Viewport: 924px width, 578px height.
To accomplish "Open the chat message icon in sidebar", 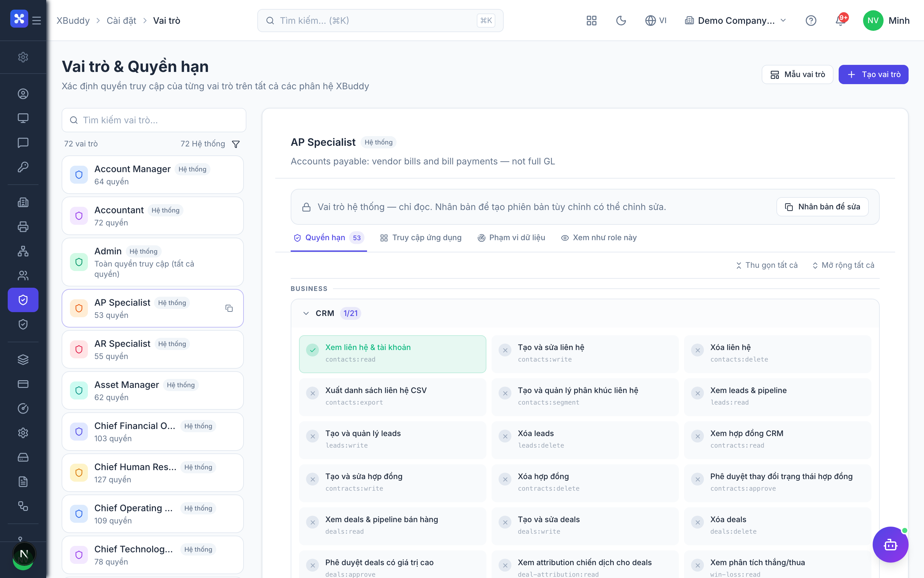I will tap(23, 143).
